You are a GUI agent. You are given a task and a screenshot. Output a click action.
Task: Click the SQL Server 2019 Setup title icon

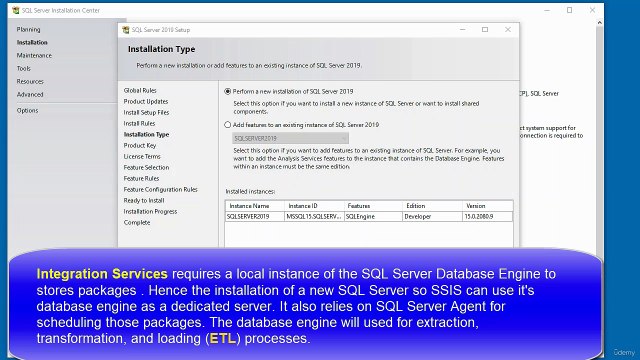coord(126,30)
